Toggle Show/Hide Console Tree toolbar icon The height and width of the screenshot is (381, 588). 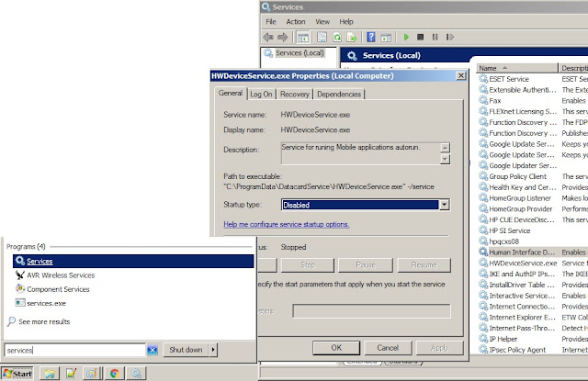[x=303, y=37]
